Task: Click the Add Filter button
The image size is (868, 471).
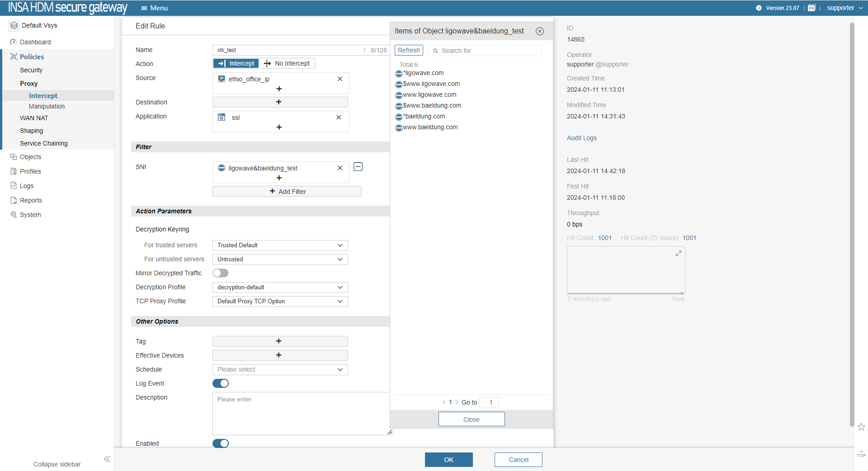Action: tap(287, 192)
